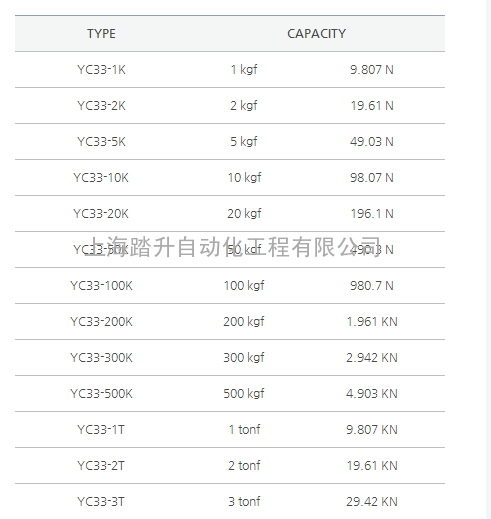This screenshot has width=491, height=519.
Task: Select the YC33-200K model cell
Action: 101,322
